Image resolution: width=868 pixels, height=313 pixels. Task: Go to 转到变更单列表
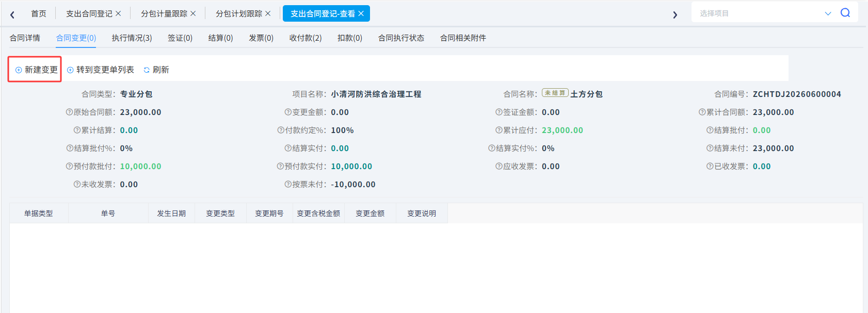click(x=101, y=70)
